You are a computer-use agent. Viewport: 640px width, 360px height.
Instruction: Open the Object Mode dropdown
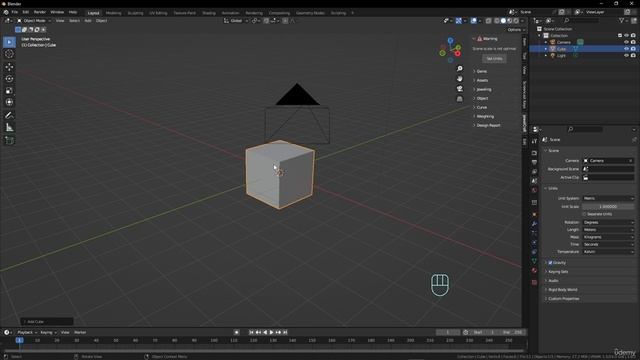(34, 20)
